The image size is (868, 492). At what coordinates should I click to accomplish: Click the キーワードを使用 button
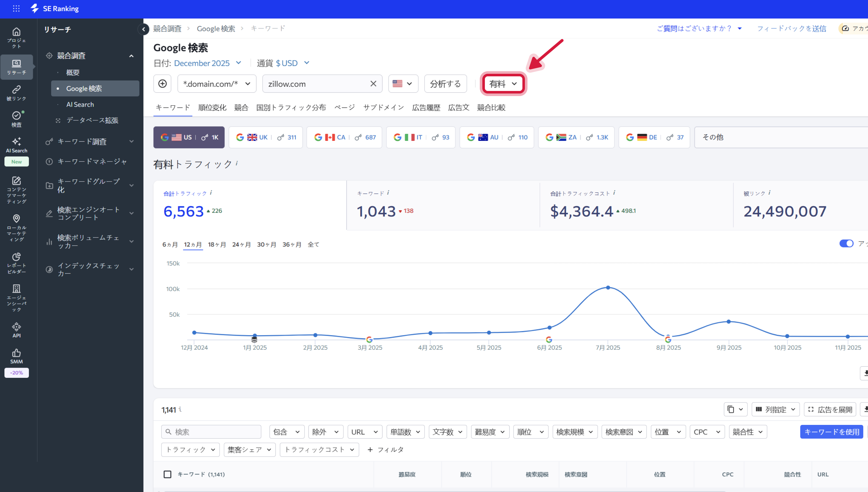831,432
